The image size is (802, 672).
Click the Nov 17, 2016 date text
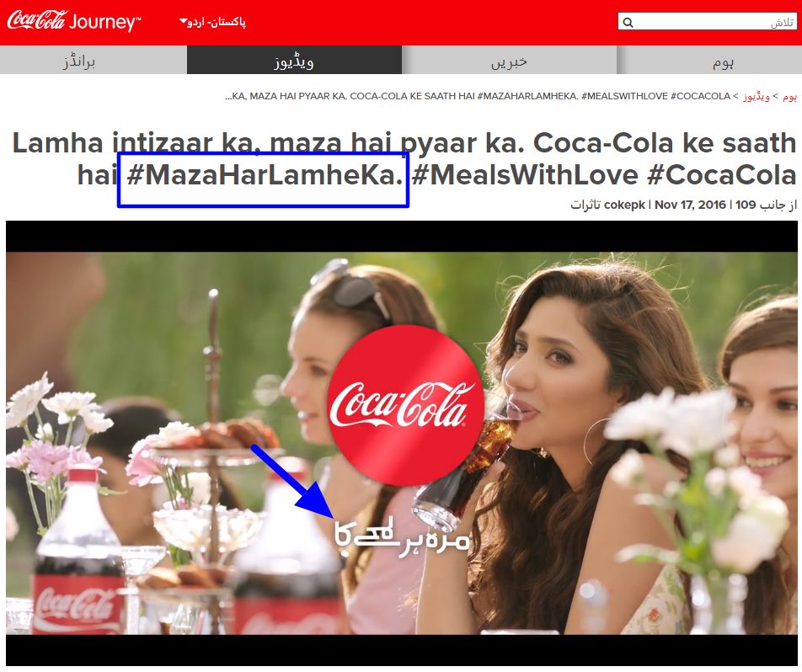click(690, 205)
